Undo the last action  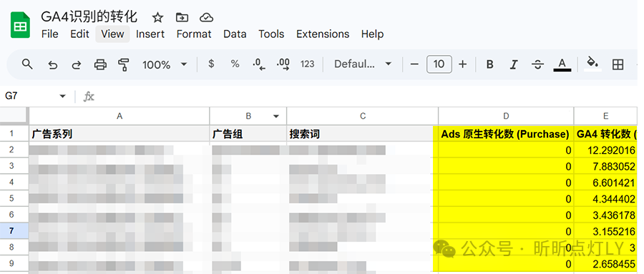point(52,64)
